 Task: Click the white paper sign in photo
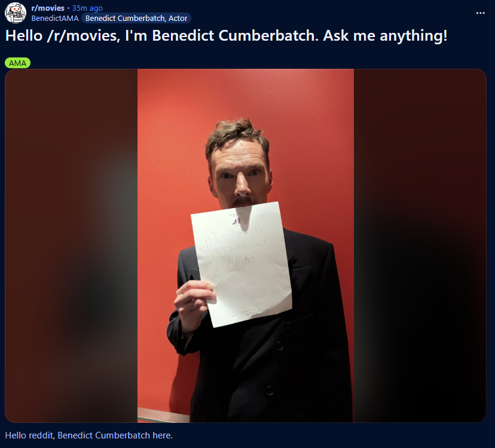pyautogui.click(x=242, y=264)
